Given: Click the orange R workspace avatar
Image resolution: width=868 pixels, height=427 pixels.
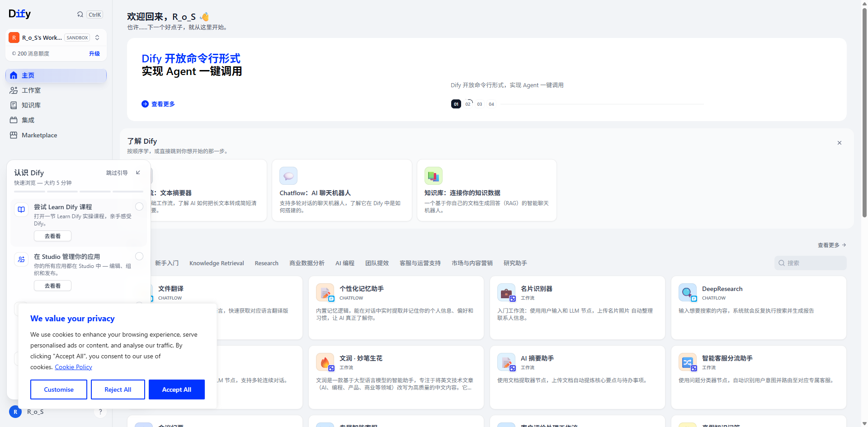Looking at the screenshot, I should click(14, 38).
